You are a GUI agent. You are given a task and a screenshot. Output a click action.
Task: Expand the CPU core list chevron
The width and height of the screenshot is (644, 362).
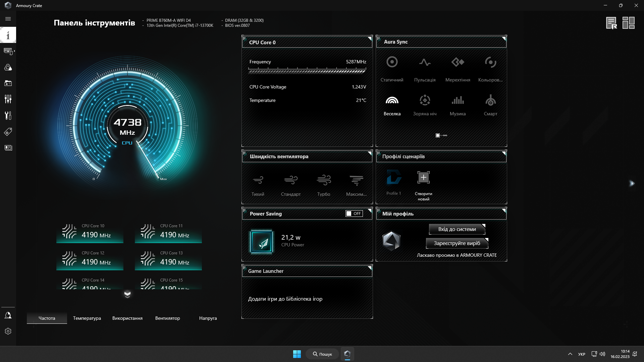tap(127, 294)
